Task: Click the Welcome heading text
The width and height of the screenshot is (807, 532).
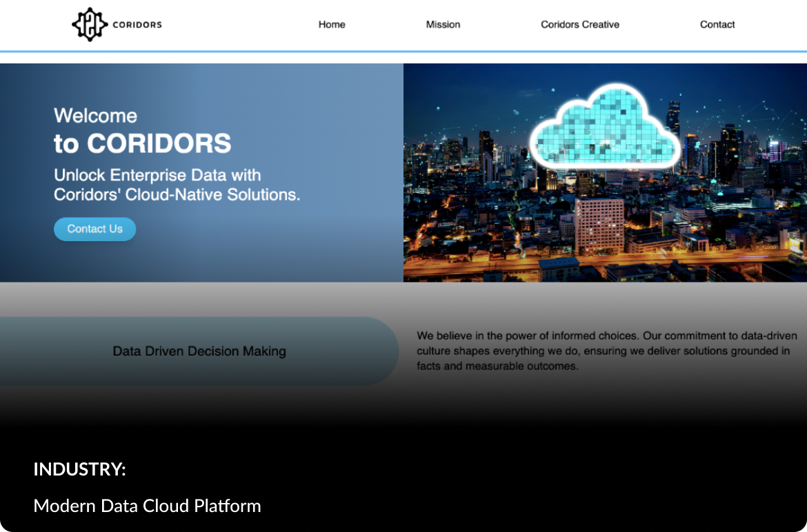Action: pyautogui.click(x=95, y=116)
